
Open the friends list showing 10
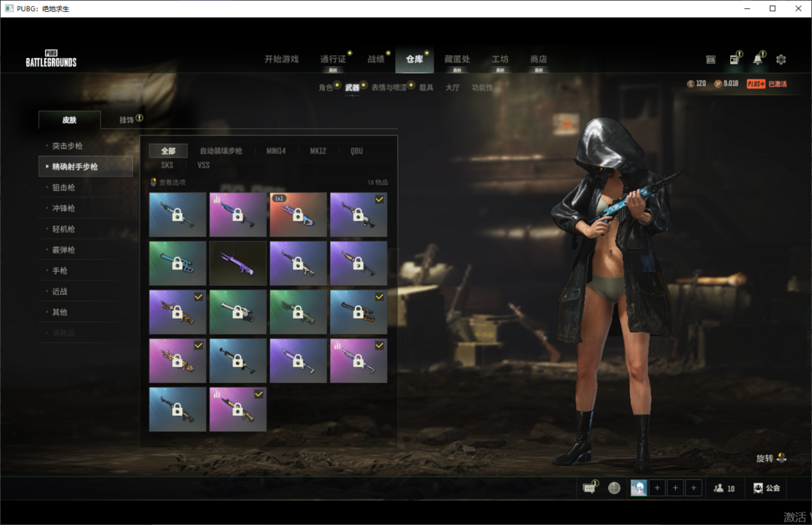(724, 488)
